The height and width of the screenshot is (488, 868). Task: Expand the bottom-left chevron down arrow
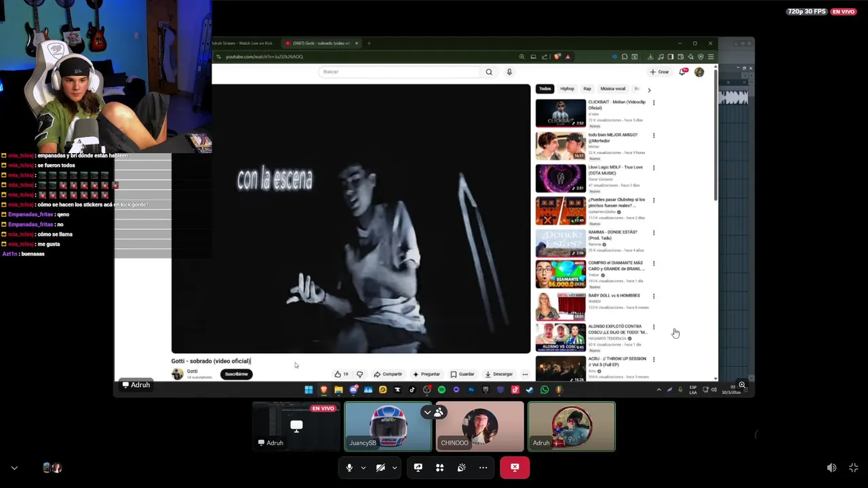tap(14, 468)
